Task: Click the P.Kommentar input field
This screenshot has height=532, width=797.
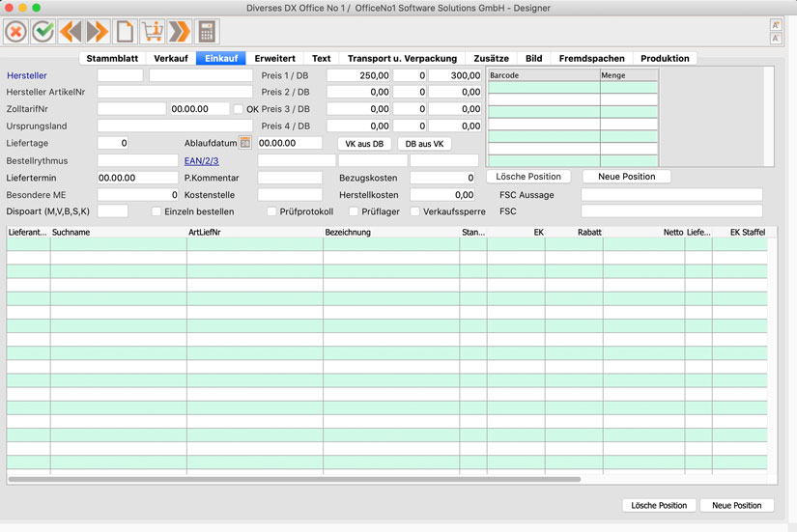Action: point(290,178)
